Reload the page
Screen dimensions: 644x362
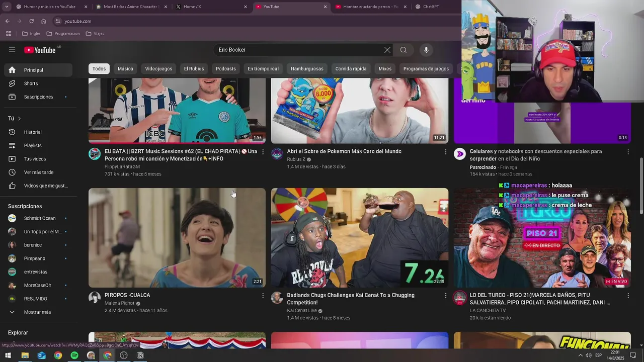(31, 21)
